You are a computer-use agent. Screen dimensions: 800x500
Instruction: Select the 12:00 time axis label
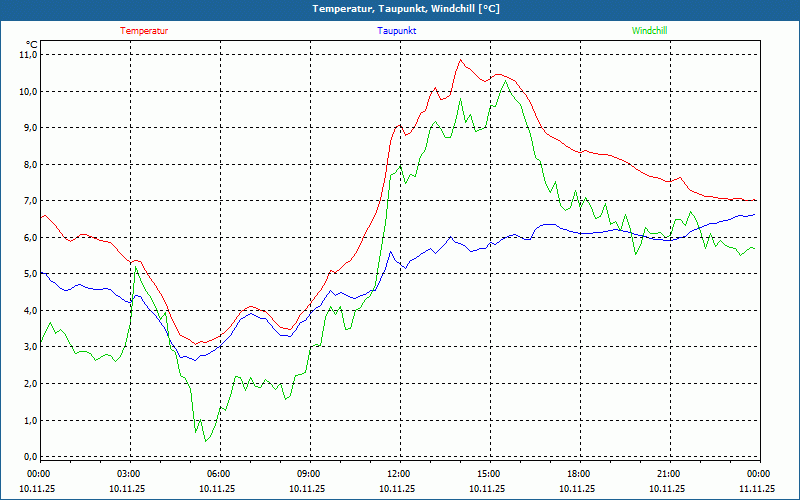(399, 474)
